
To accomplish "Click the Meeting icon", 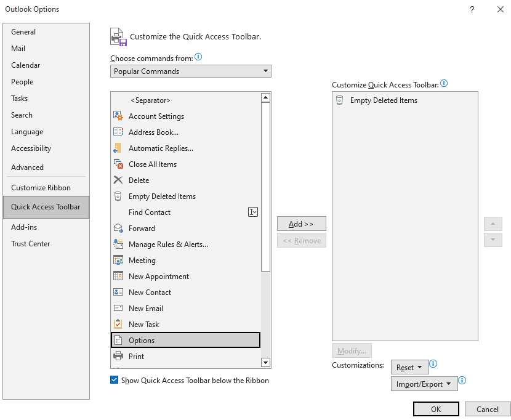I will 118,260.
